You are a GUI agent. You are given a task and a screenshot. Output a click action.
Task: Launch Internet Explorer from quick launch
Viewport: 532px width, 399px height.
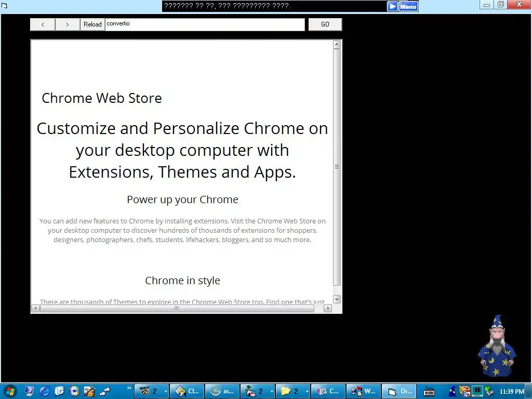pyautogui.click(x=45, y=391)
